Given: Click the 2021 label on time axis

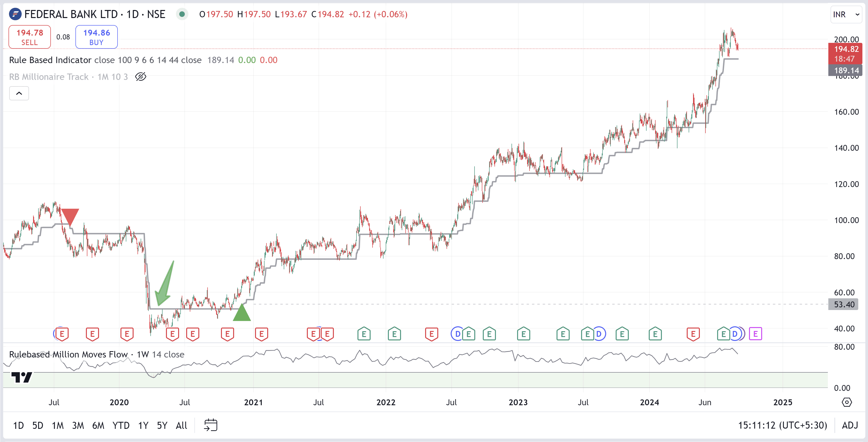Looking at the screenshot, I should [253, 402].
